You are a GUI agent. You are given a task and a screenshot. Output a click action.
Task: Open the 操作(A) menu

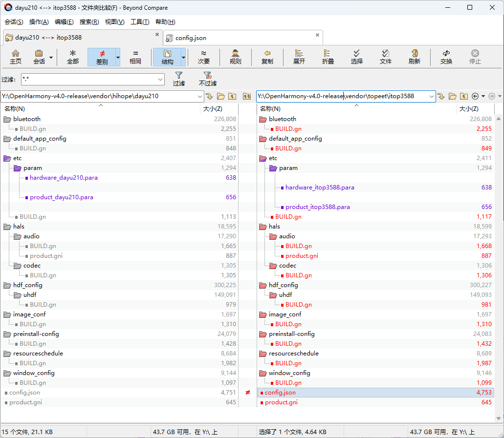[39, 22]
